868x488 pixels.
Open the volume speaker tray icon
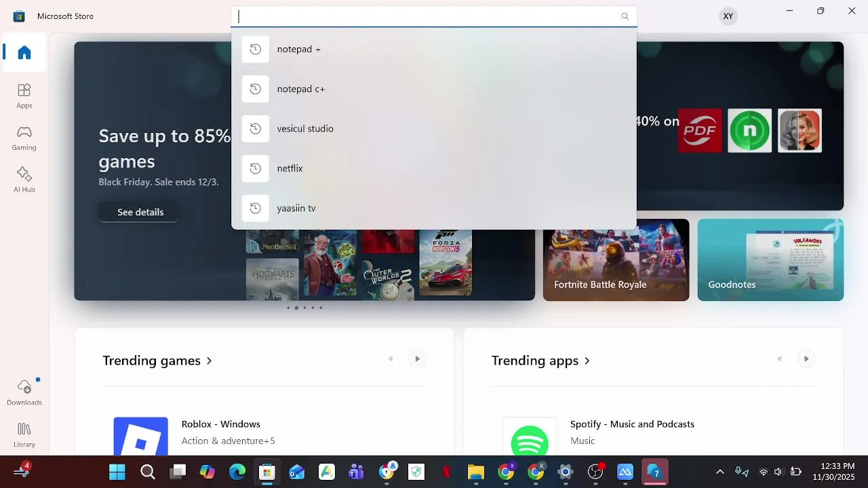click(x=778, y=472)
